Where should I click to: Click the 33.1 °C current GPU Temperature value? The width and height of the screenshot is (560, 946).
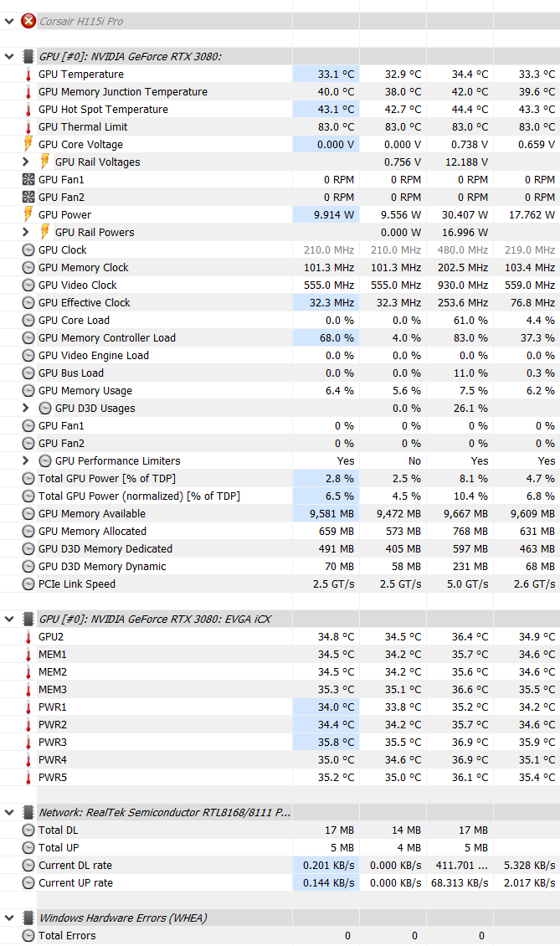[x=337, y=75]
